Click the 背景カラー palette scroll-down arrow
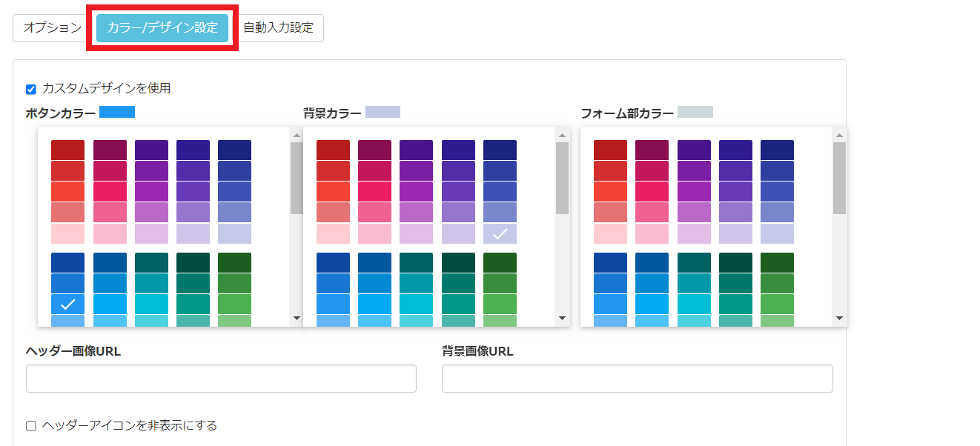The image size is (980, 446). pyautogui.click(x=562, y=318)
